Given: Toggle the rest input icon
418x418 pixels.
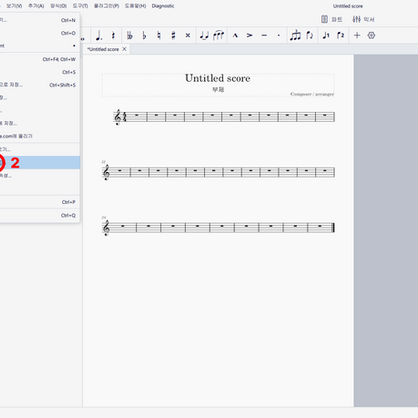Looking at the screenshot, I should click(x=113, y=35).
